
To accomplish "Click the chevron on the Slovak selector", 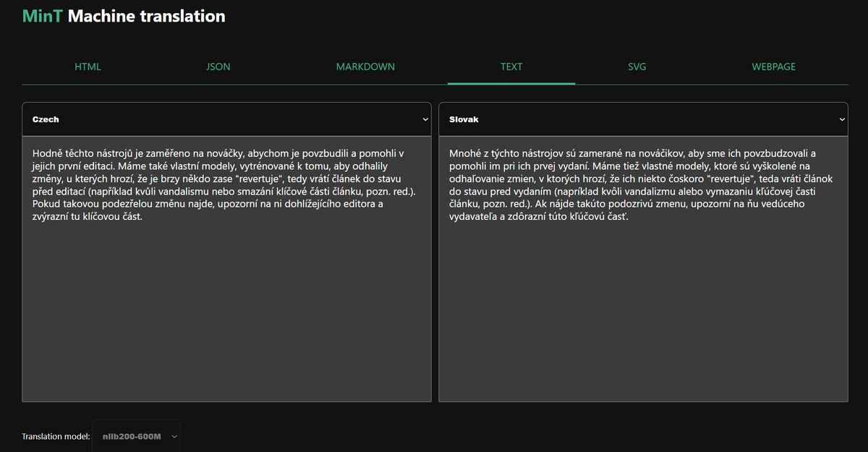I will click(x=841, y=120).
